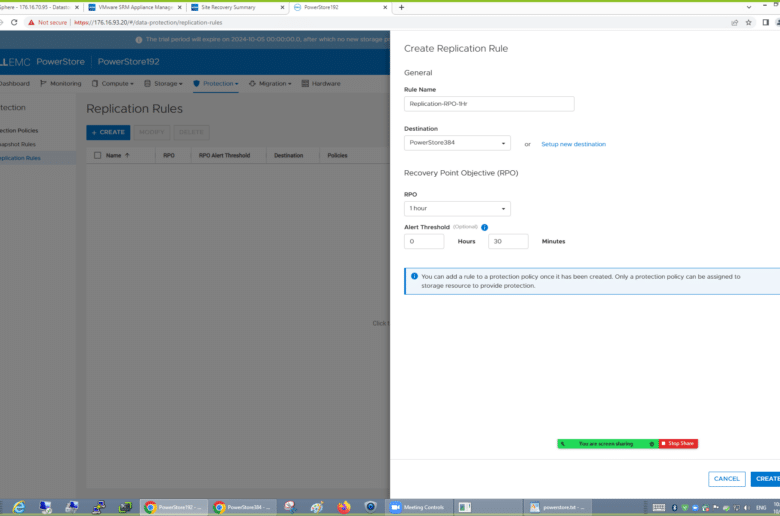The width and height of the screenshot is (780, 516).
Task: Click CREATE button in rule panel
Action: coord(766,479)
